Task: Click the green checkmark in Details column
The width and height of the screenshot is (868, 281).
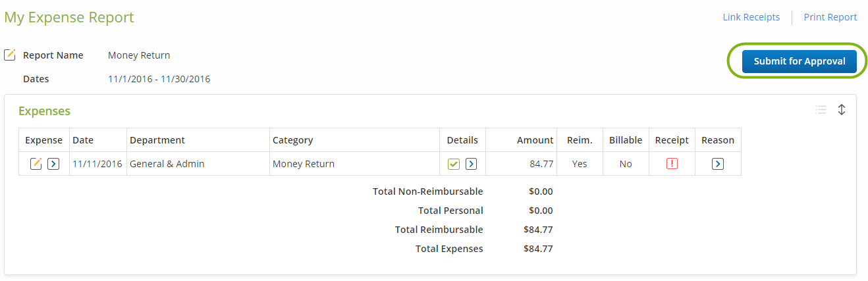Action: (454, 164)
